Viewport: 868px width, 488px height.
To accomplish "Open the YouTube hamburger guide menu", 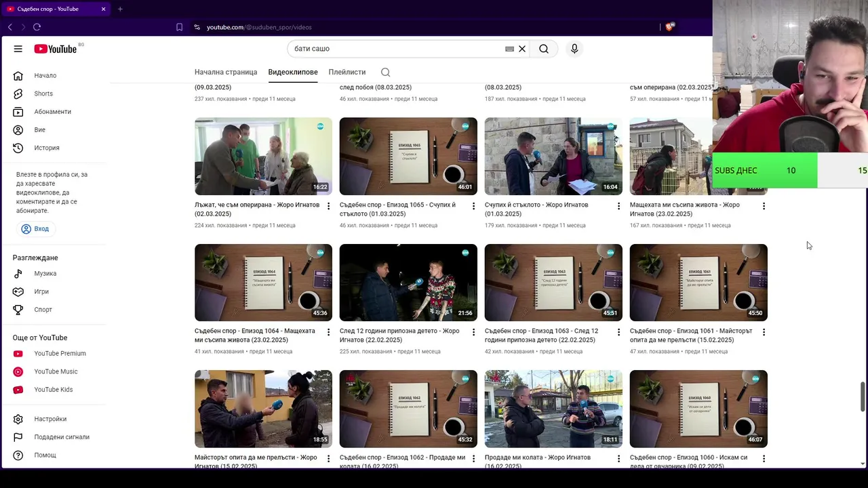I will point(18,49).
